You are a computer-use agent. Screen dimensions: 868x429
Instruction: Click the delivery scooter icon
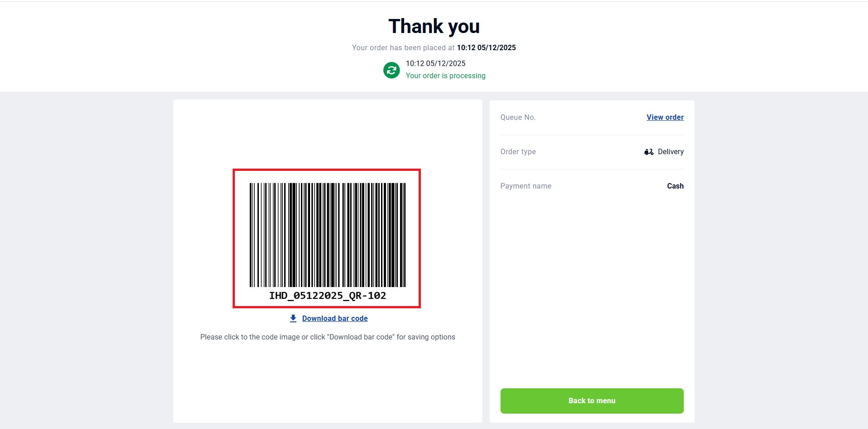point(649,152)
